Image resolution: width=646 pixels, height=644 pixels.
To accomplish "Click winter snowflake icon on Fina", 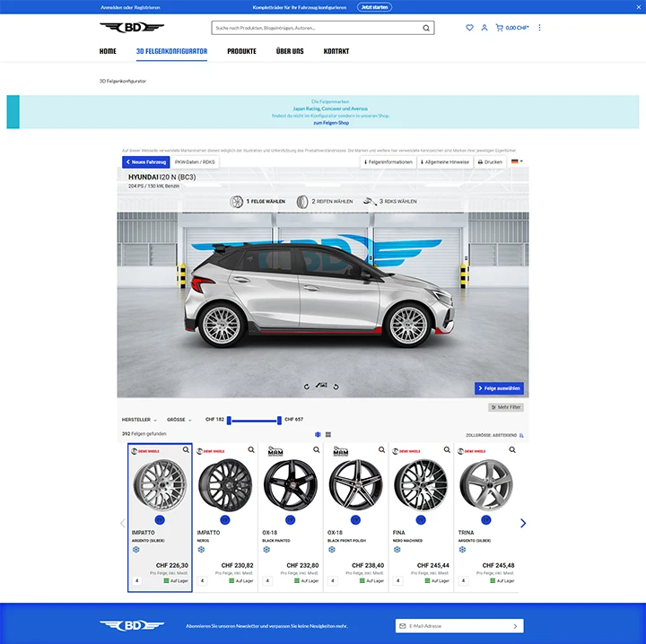I will (x=397, y=550).
